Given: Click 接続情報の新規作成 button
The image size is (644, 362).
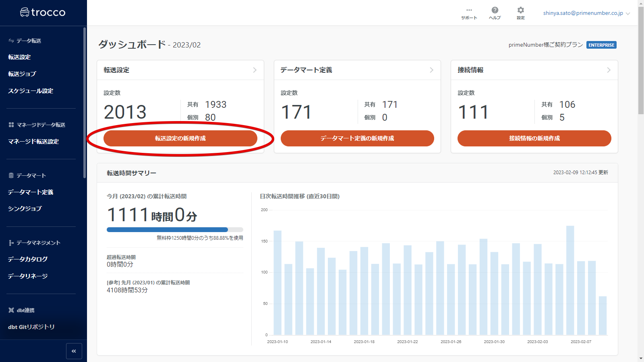Looking at the screenshot, I should click(534, 138).
